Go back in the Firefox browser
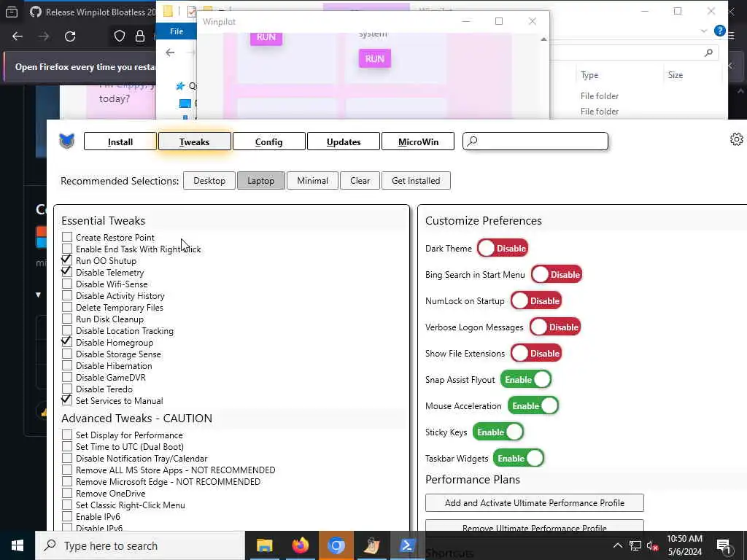The image size is (747, 560). (18, 36)
